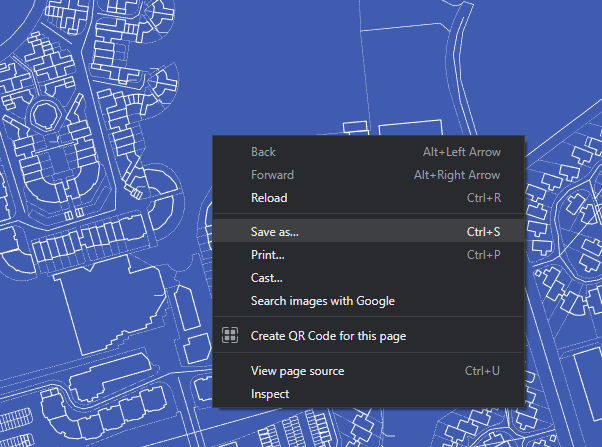Click the Ctrl+P shortcut hint
Screen dimensions: 602x447
coord(483,255)
